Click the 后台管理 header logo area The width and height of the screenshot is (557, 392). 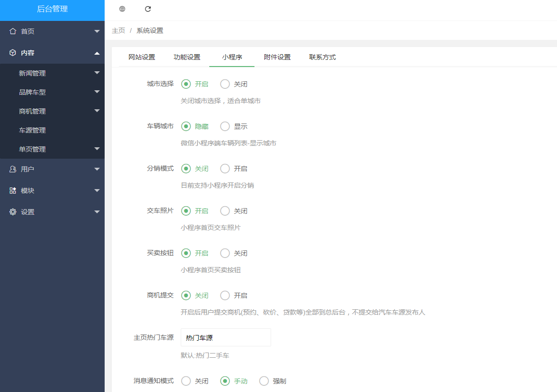[x=52, y=9]
